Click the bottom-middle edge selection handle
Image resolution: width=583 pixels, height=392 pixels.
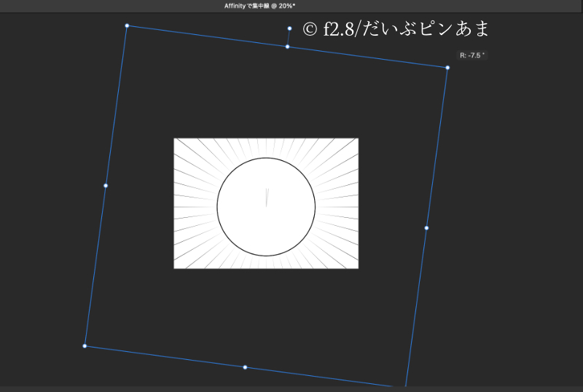[x=245, y=367]
